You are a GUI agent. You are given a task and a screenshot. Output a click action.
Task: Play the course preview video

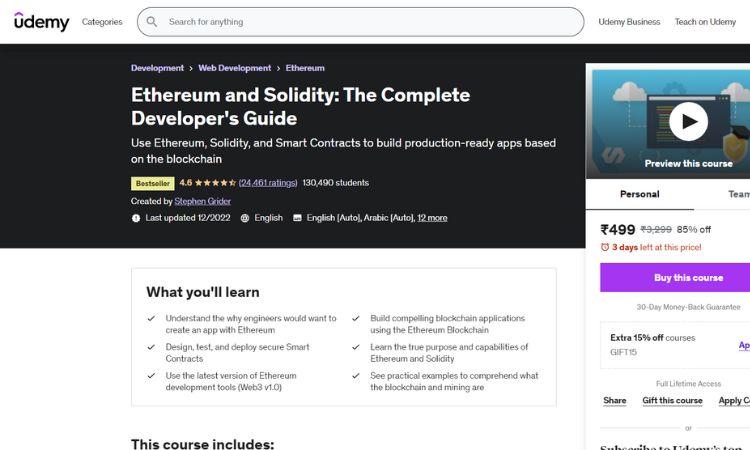point(688,121)
